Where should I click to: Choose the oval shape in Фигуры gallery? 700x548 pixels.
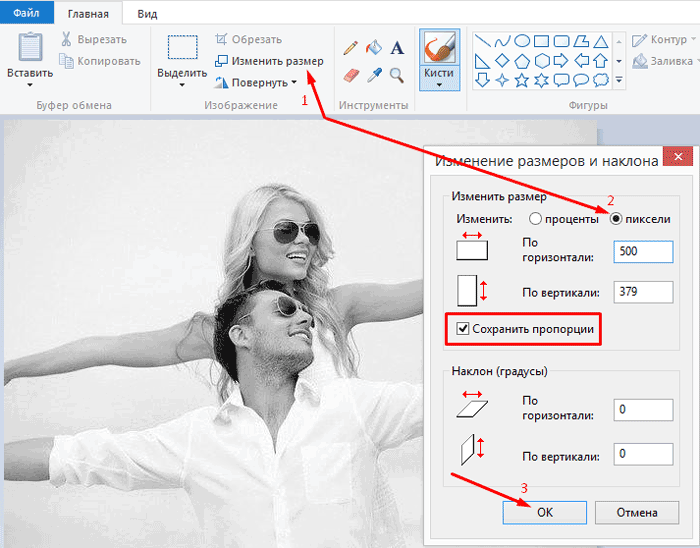coord(522,42)
